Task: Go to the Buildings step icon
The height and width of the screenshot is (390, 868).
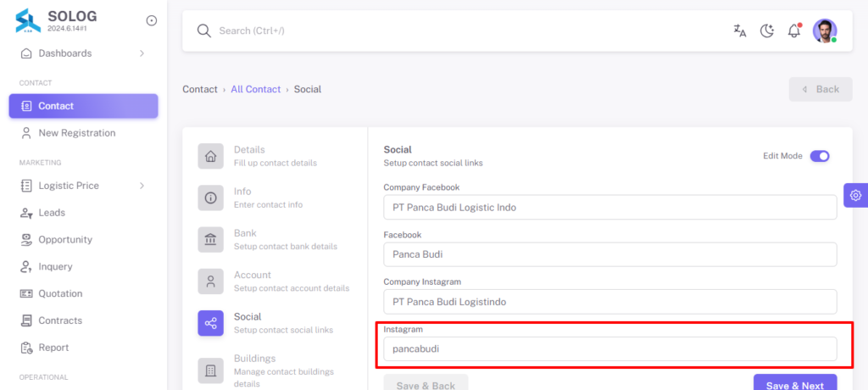Action: pyautogui.click(x=210, y=370)
